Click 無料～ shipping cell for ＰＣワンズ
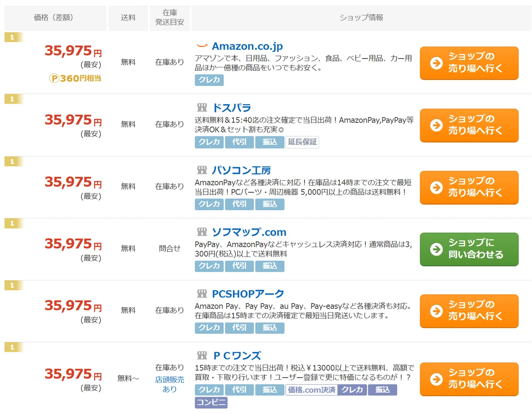The height and width of the screenshot is (413, 532). [x=128, y=379]
